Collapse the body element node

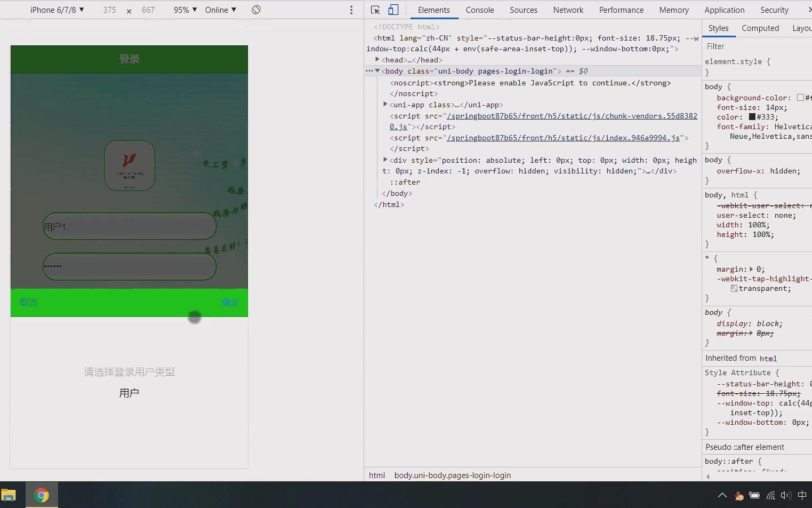pyautogui.click(x=377, y=71)
